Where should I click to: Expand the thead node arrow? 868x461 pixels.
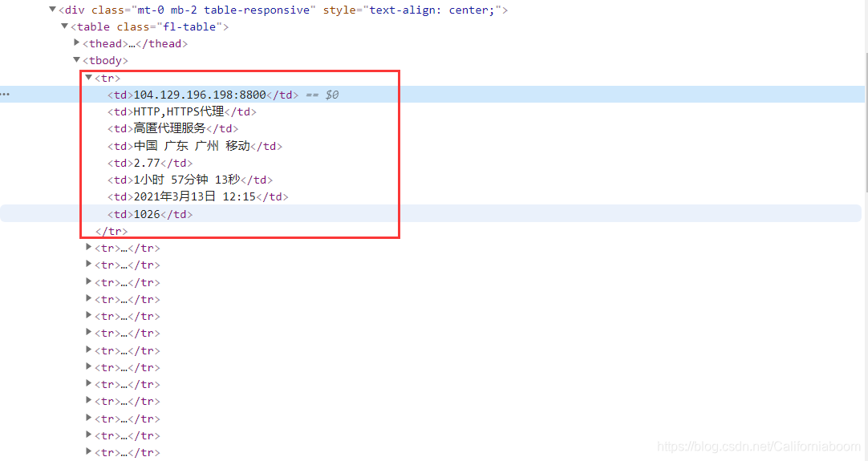tap(77, 42)
